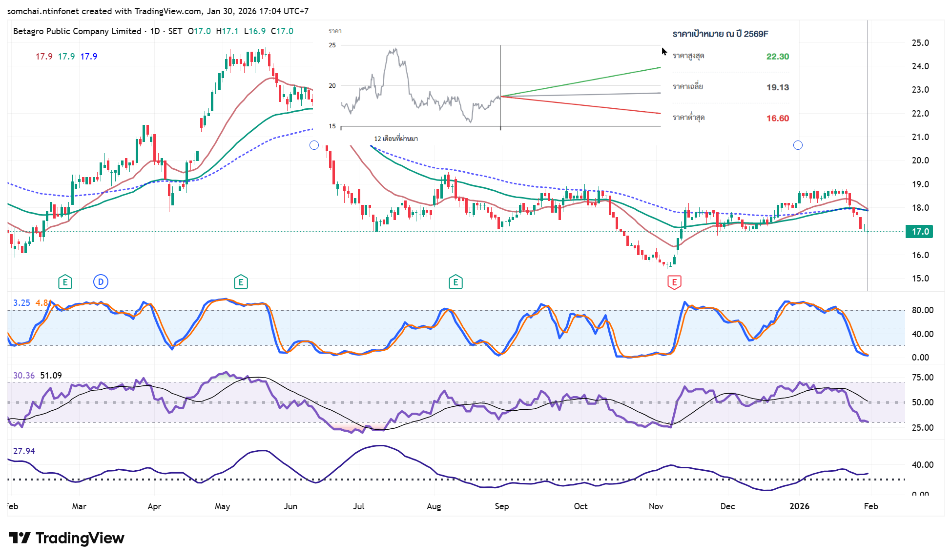Click the ADX indicator value 27.94
The height and width of the screenshot is (560, 952).
tap(24, 451)
